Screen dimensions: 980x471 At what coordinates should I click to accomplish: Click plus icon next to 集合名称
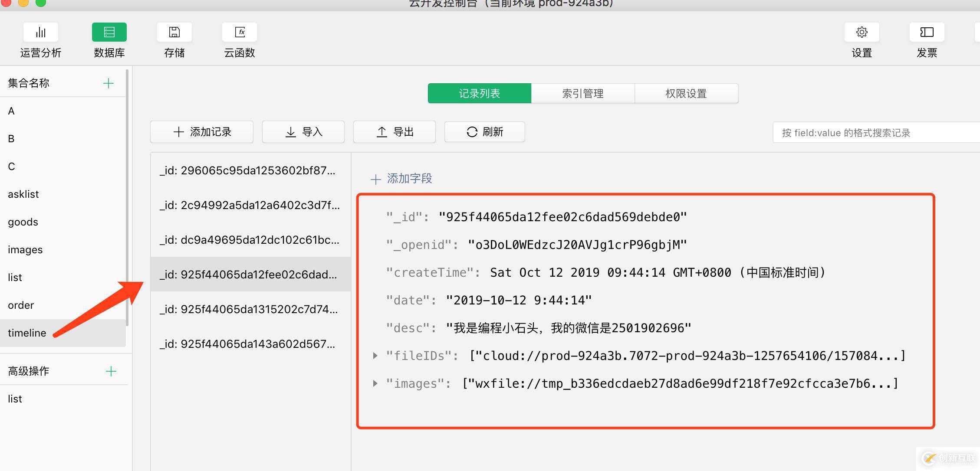[109, 83]
